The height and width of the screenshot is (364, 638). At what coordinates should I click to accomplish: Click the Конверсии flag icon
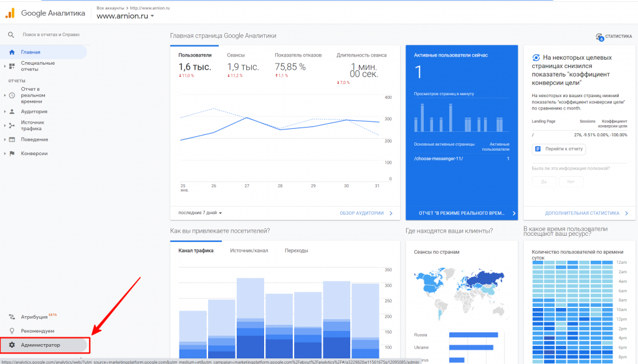click(12, 154)
